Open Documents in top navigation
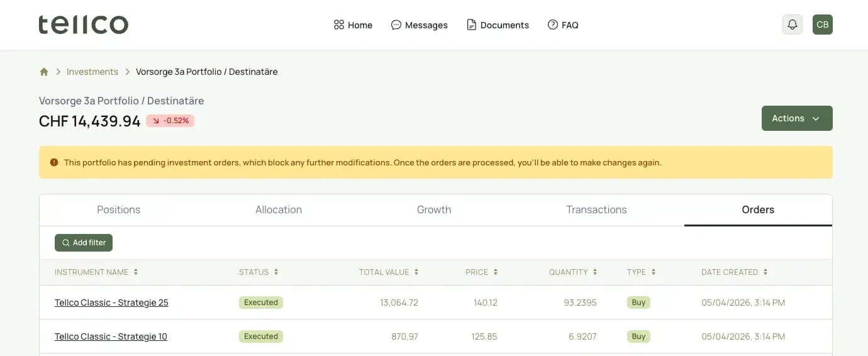This screenshot has height=356, width=868. pos(498,25)
